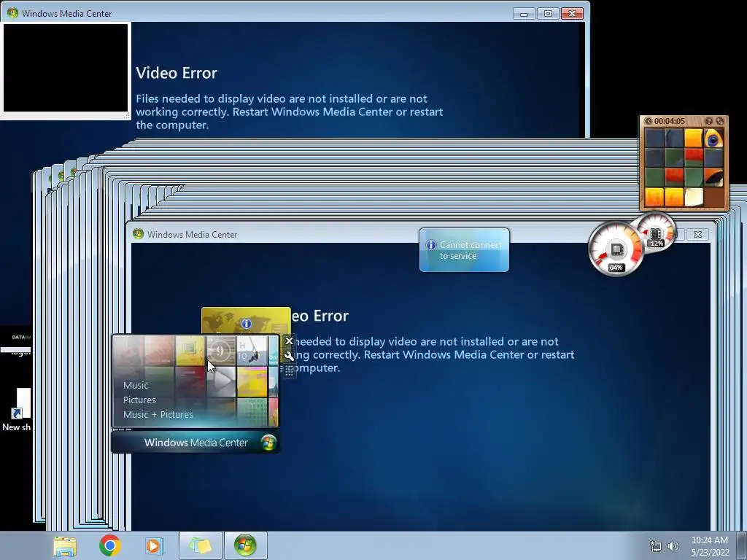Select the number 9 countdown thumbnail in gadget
Image resolution: width=747 pixels, height=560 pixels.
(221, 351)
